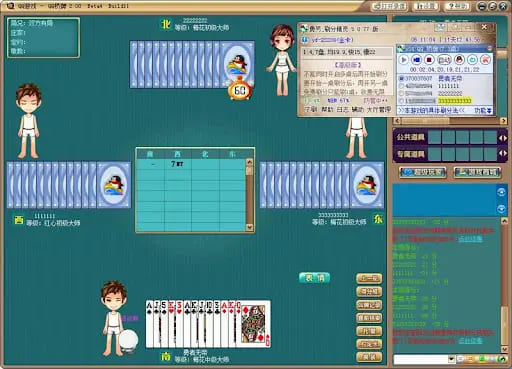Open the 辅助 menu in helper window
The image size is (512, 369).
358,109
